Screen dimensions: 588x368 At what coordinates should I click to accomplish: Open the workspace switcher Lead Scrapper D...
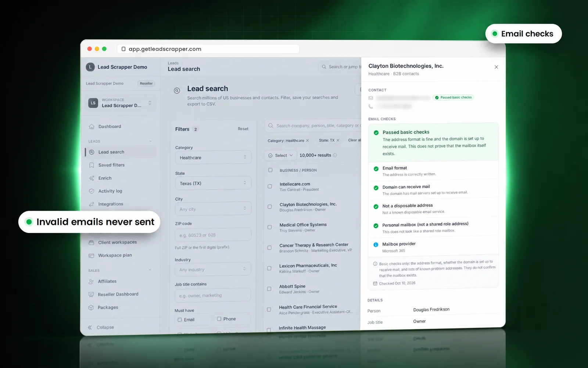(x=121, y=103)
